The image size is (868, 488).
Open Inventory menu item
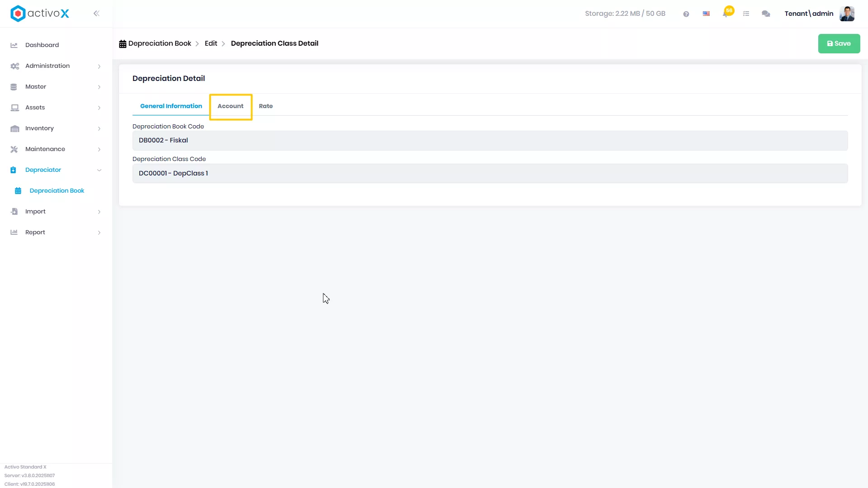(x=39, y=128)
